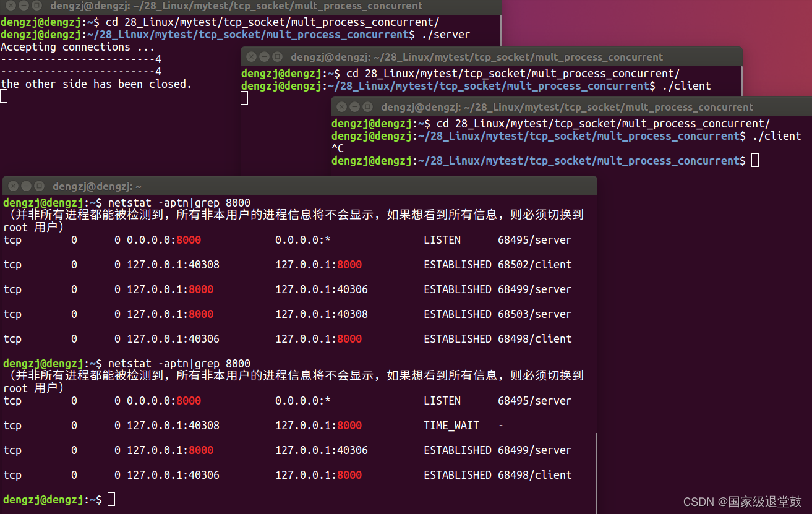The width and height of the screenshot is (812, 514).
Task: Click the TIME_WAIT state entry
Action: 451,426
